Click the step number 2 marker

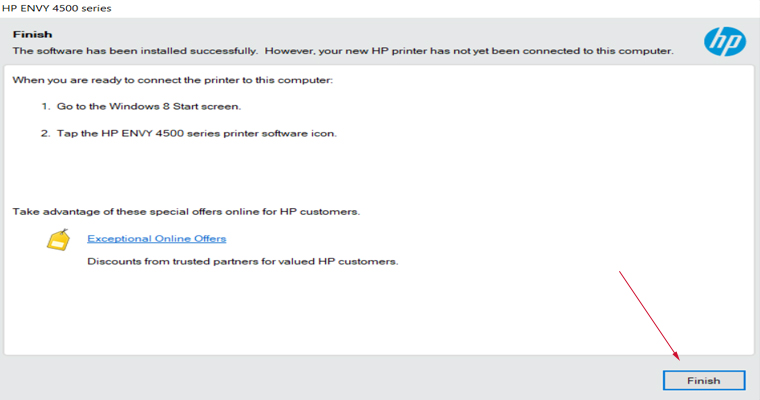pyautogui.click(x=44, y=133)
